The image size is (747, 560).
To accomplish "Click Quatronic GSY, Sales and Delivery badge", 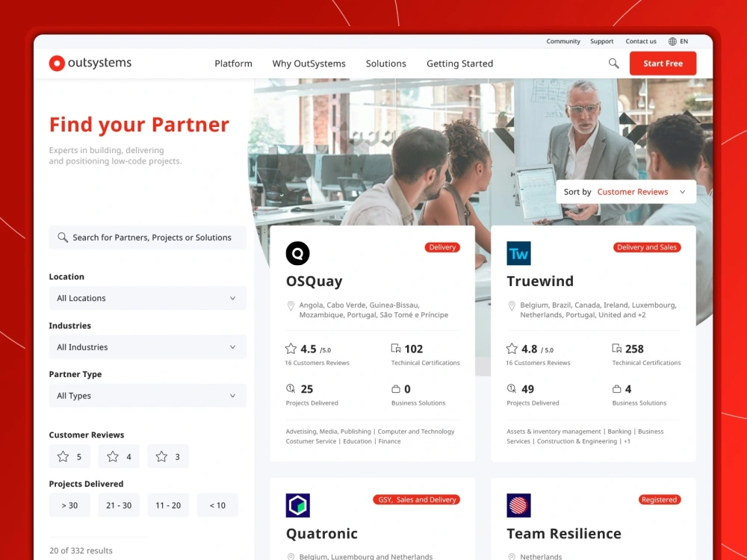I will [x=416, y=500].
